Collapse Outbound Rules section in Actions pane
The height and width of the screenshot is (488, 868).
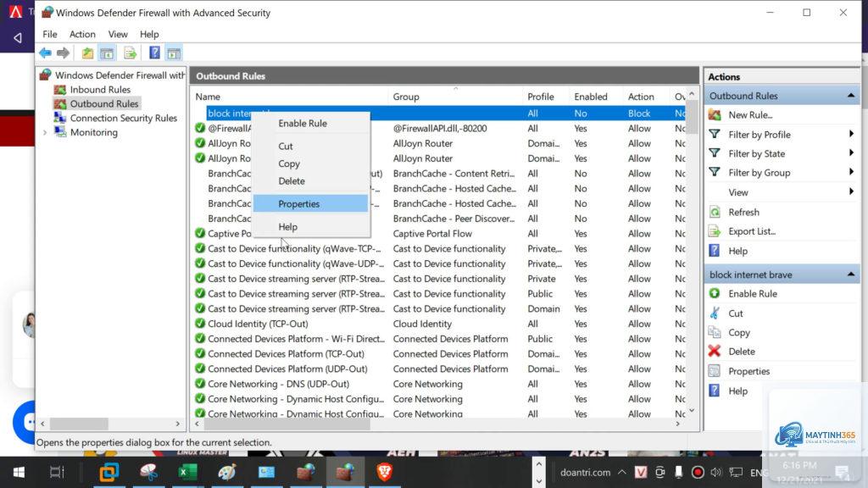pyautogui.click(x=851, y=96)
